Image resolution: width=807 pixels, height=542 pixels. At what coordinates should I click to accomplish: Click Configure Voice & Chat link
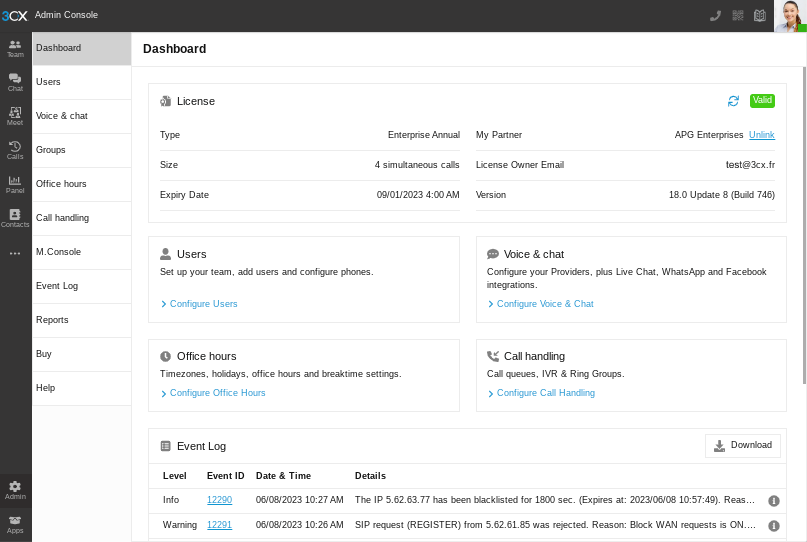tap(545, 304)
